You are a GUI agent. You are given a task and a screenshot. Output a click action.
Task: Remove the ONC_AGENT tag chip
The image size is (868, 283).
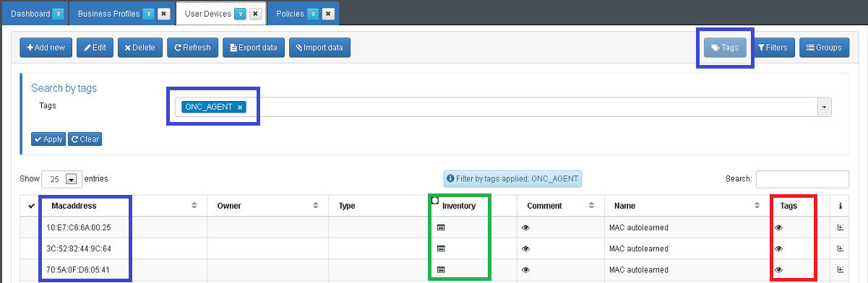tap(240, 107)
